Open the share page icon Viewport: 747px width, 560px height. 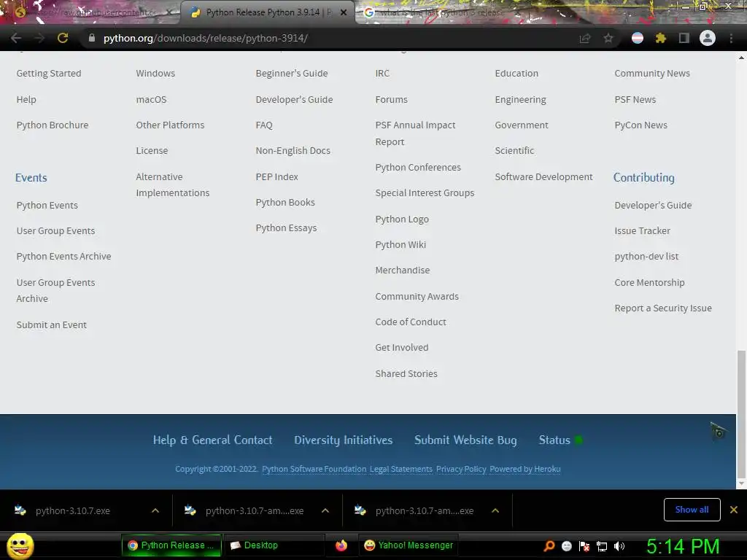click(x=584, y=39)
